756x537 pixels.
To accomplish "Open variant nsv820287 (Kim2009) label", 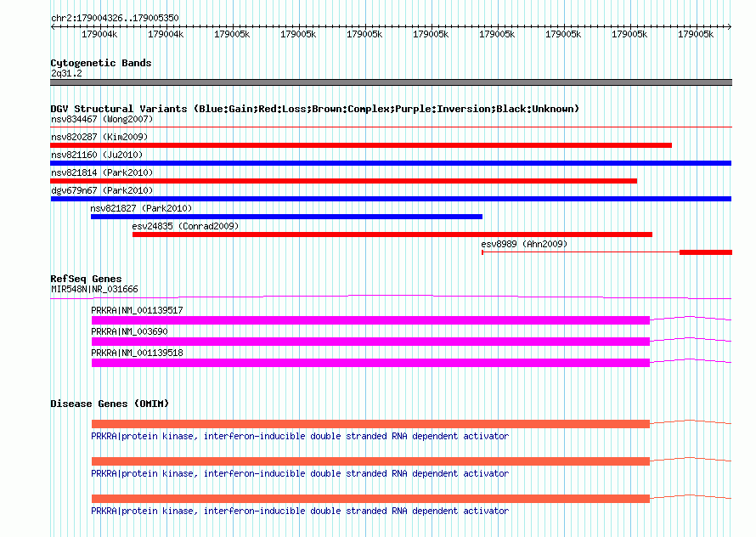I will tap(99, 137).
